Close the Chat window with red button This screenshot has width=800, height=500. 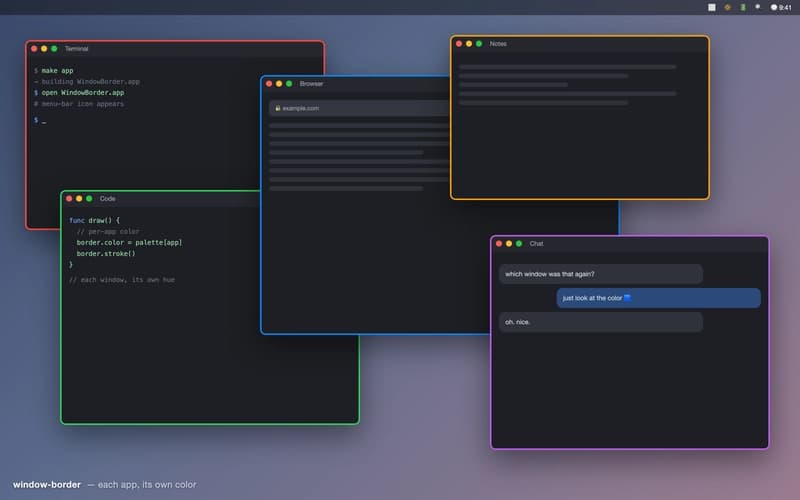[499, 244]
